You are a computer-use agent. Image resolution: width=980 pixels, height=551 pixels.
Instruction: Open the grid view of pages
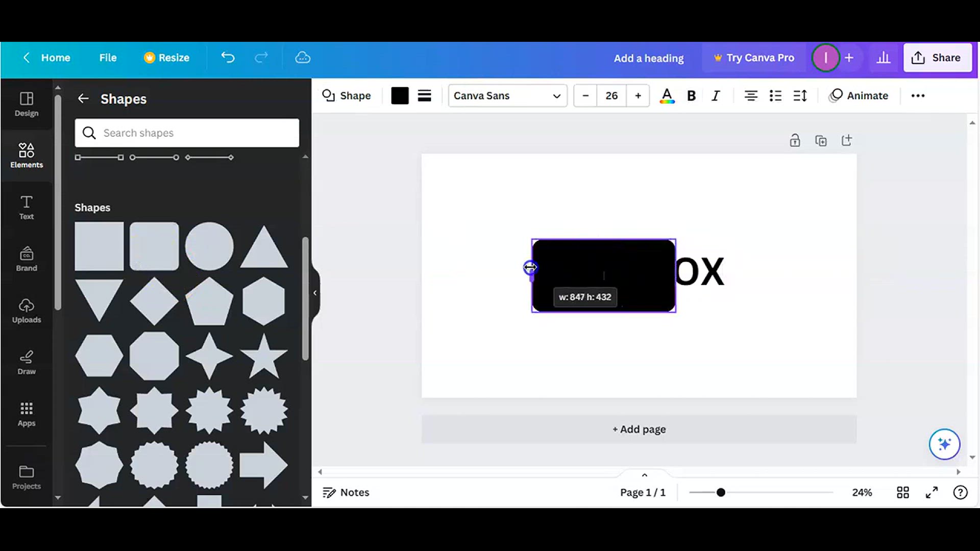click(902, 492)
